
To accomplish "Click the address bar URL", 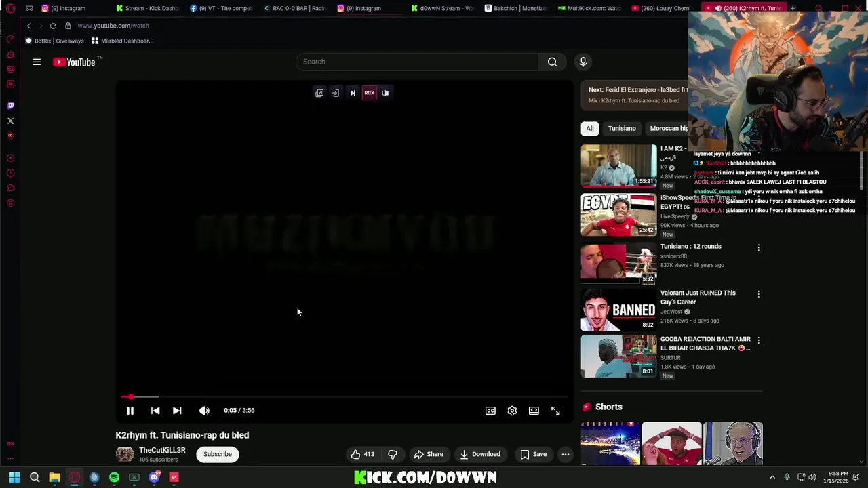I will tap(113, 26).
